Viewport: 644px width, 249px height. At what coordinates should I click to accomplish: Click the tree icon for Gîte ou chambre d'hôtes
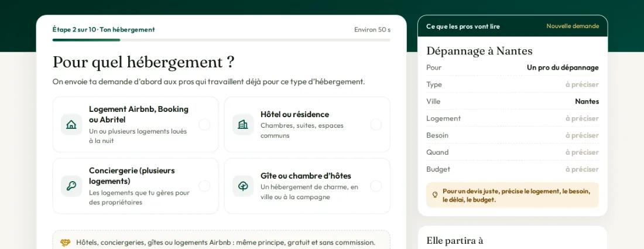click(x=243, y=186)
